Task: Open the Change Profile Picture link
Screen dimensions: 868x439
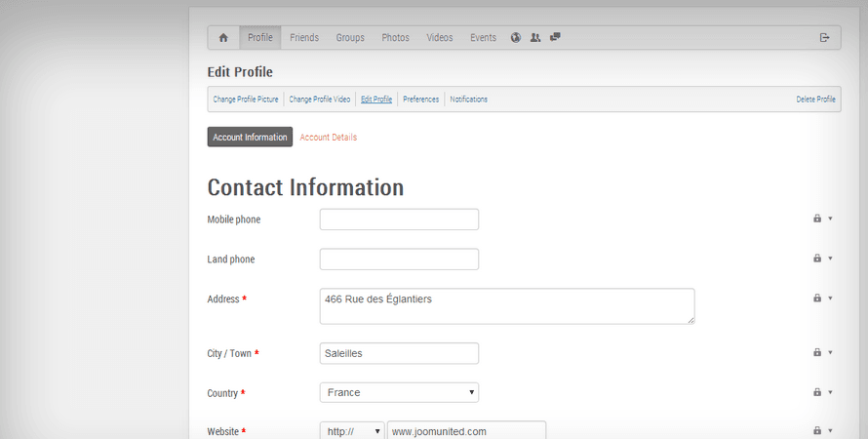Action: [246, 100]
